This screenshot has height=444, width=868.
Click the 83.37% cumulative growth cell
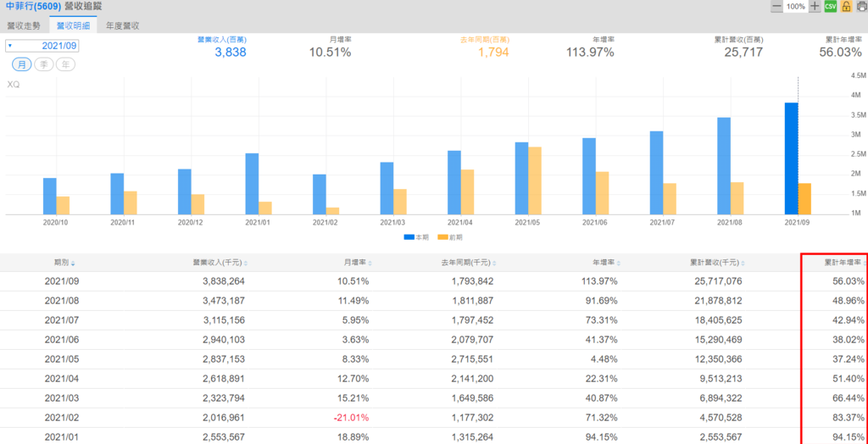tap(848, 418)
